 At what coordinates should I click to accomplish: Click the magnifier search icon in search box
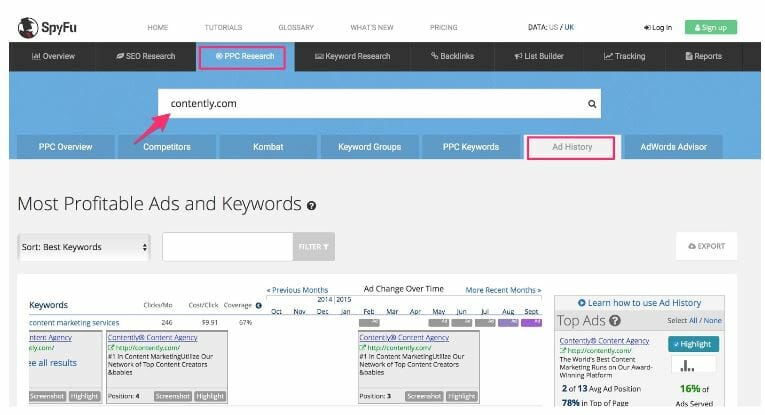(x=592, y=104)
